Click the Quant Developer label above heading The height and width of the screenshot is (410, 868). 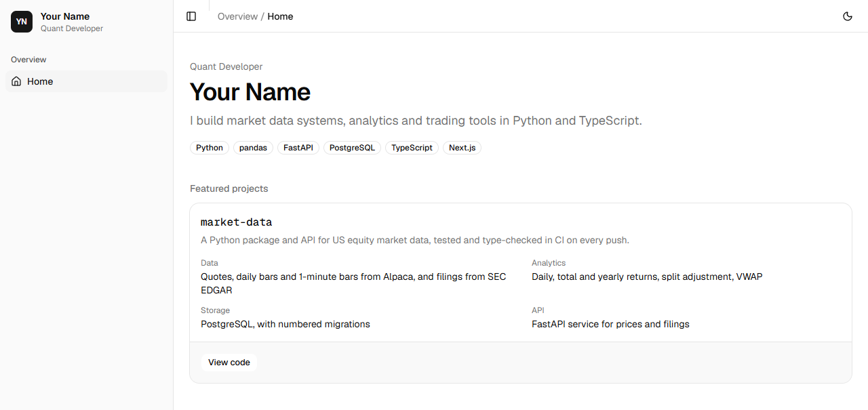tap(226, 66)
